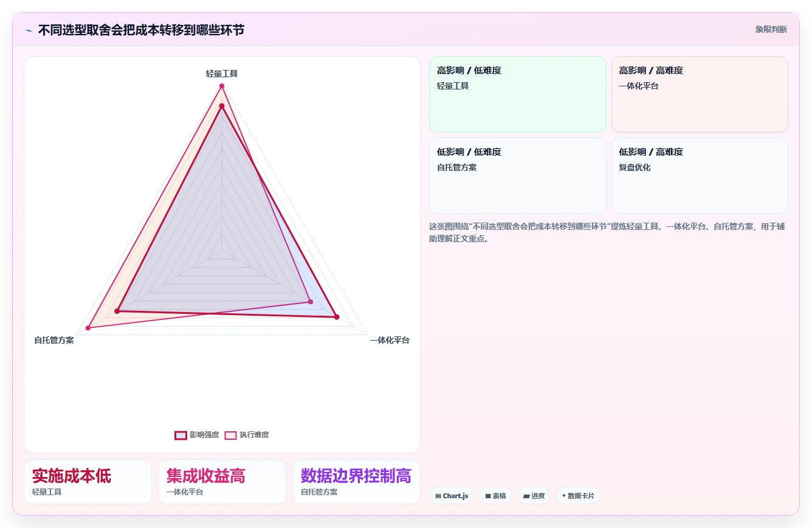Click the 象限判断 label in header

tap(771, 29)
